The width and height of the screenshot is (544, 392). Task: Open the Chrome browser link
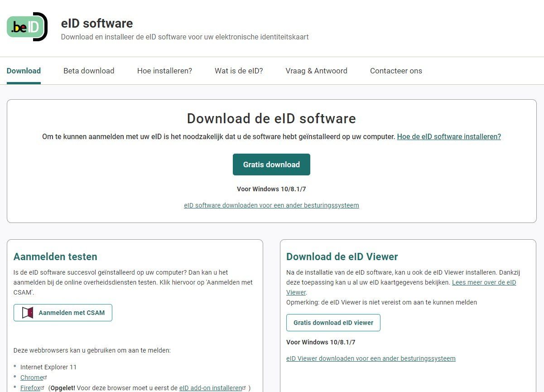tap(32, 377)
